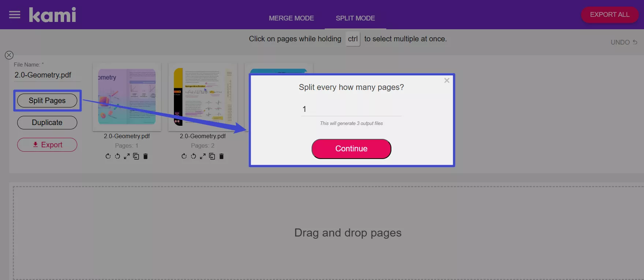Rotate page 1 counterclockwise
The image size is (644, 280).
(117, 156)
